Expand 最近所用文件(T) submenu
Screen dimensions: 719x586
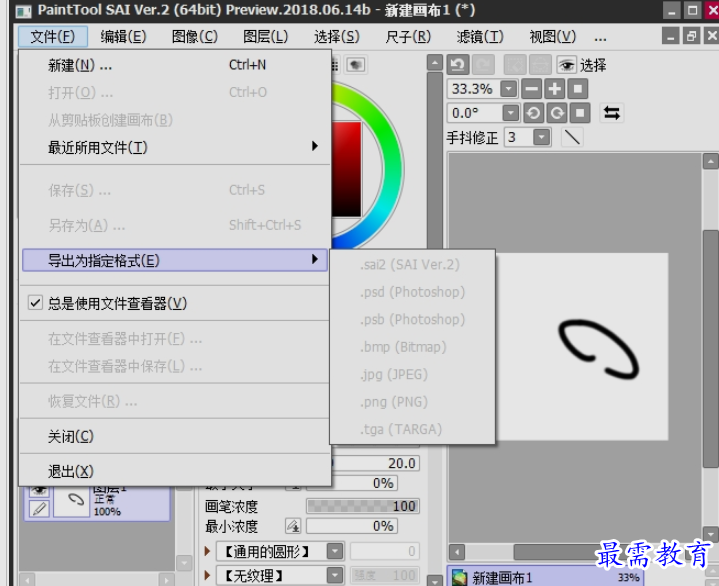click(175, 147)
